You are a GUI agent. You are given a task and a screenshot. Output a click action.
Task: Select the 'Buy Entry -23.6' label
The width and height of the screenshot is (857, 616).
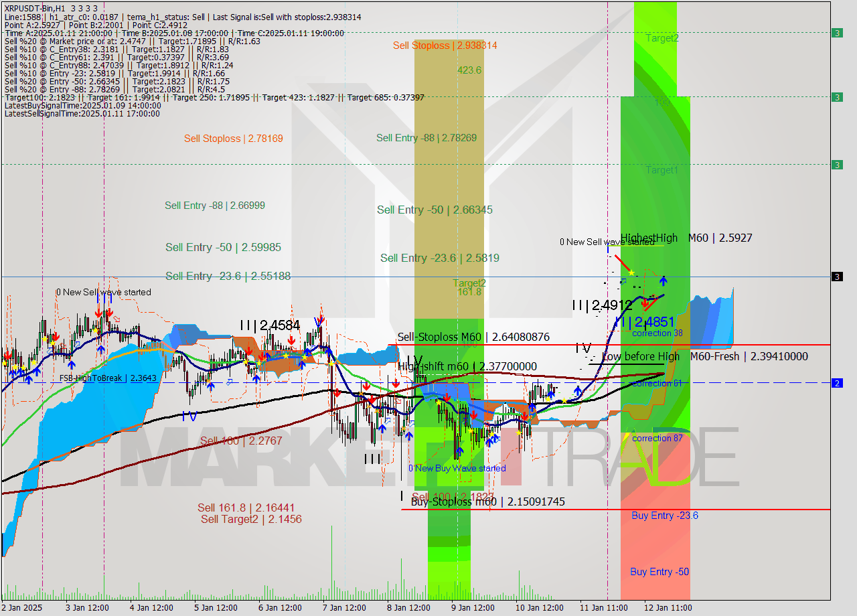(665, 515)
